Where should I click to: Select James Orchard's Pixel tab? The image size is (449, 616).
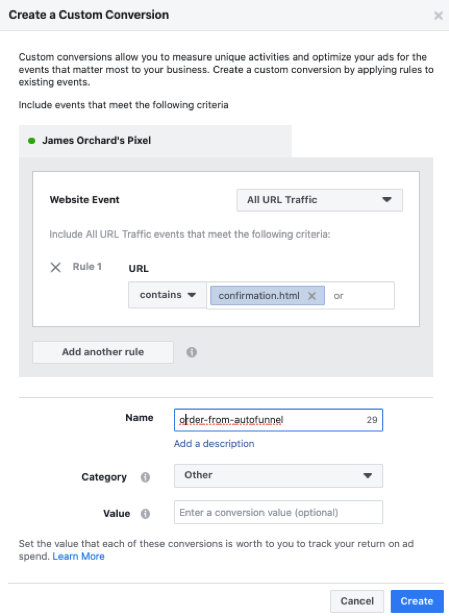(155, 141)
